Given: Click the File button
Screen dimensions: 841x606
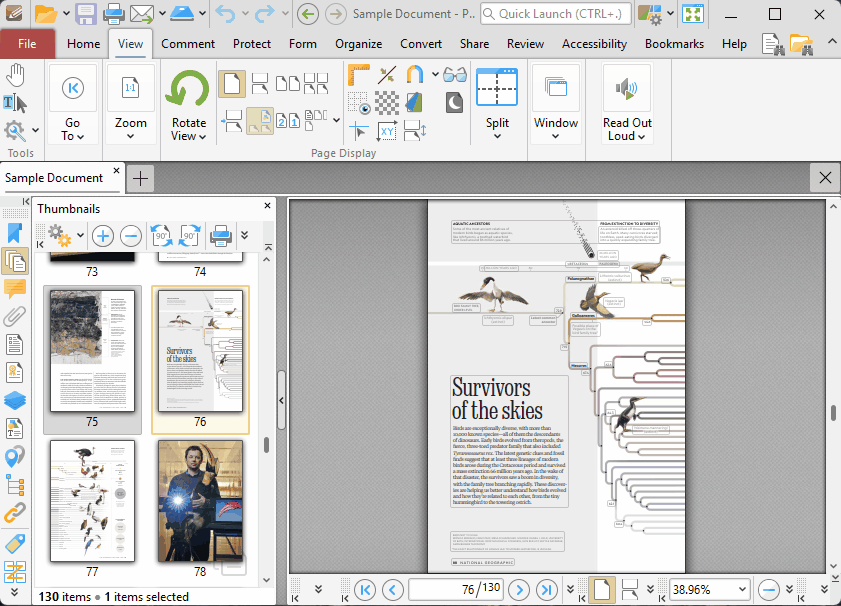Looking at the screenshot, I should click(27, 44).
